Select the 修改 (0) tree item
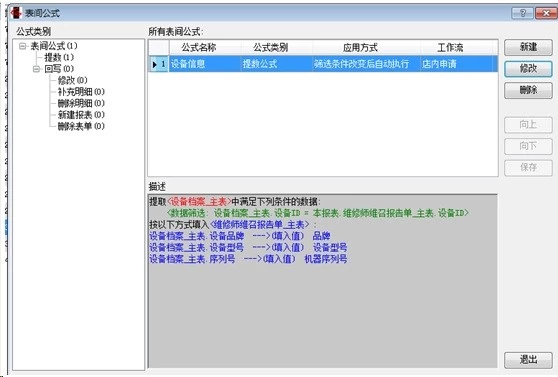This screenshot has height=377, width=558. coord(73,80)
